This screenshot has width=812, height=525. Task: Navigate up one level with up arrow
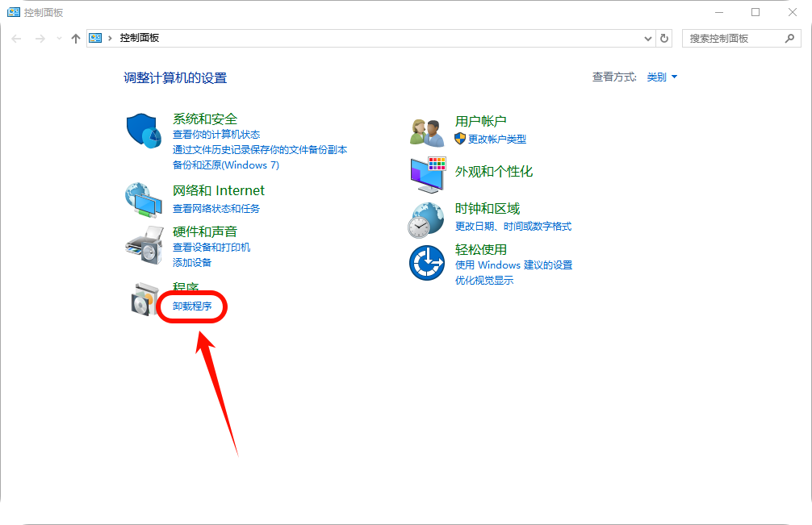76,38
